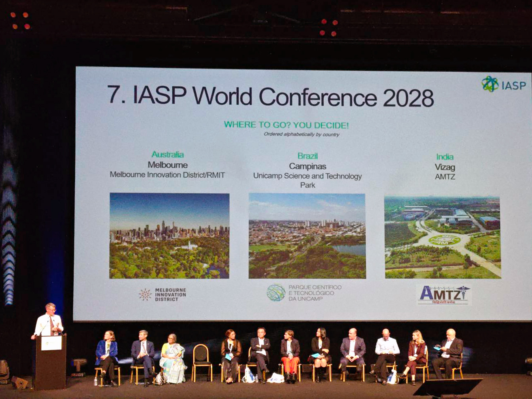Screen dimensions: 532x399
Task: Click the "Ordered alphabetically by country" note
Action: click(301, 135)
